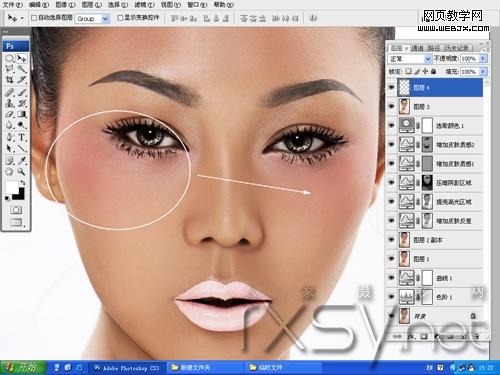Expand the opacity slider arrow
Image resolution: width=500 pixels, height=375 pixels.
click(483, 59)
